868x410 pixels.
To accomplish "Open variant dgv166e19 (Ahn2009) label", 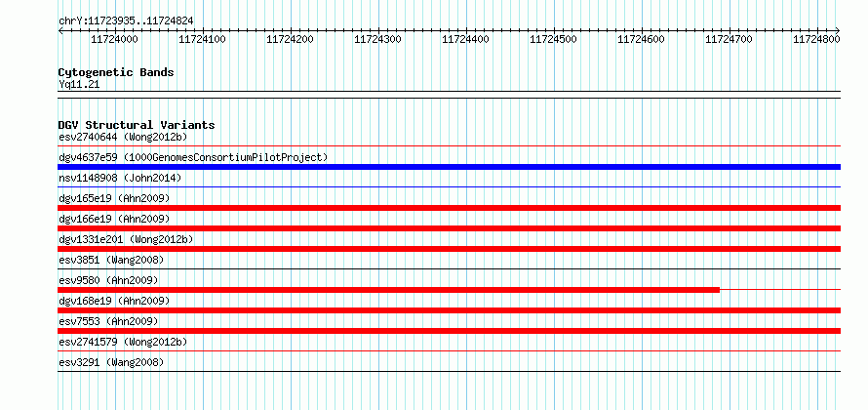I will click(x=114, y=219).
